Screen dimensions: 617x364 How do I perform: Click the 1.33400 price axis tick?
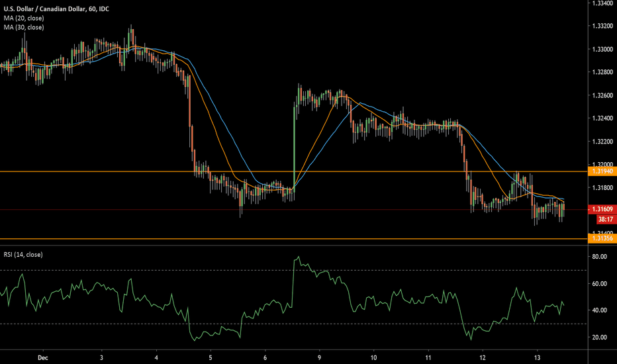point(602,4)
